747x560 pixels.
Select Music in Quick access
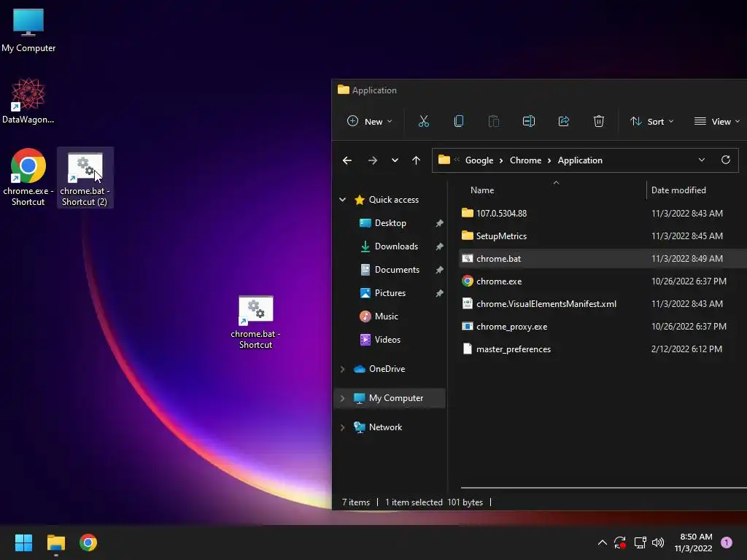[x=386, y=316]
